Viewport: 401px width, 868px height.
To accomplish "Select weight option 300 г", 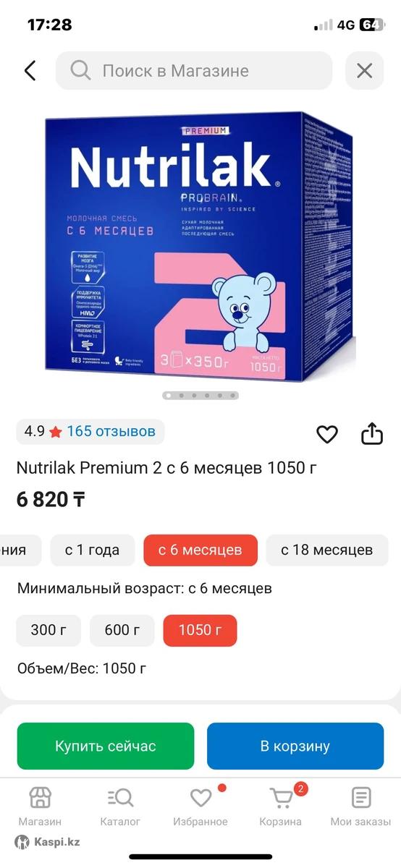I will 48,630.
